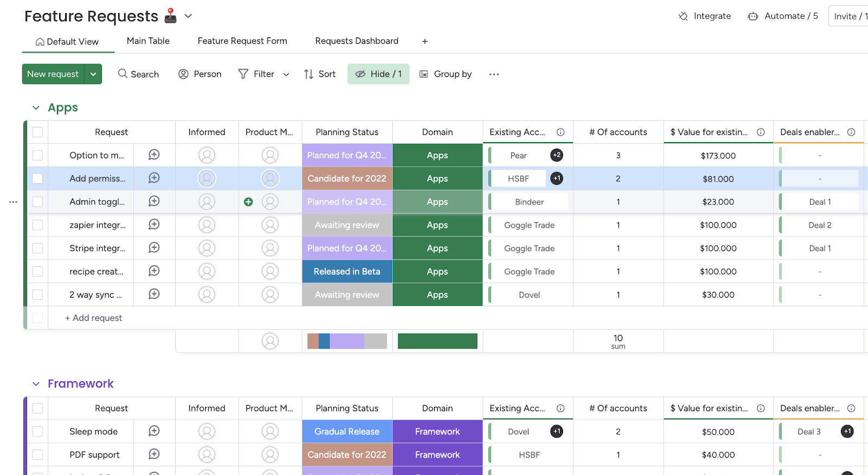Open the Sort options
Viewport: 868px width, 475px height.
pos(320,74)
